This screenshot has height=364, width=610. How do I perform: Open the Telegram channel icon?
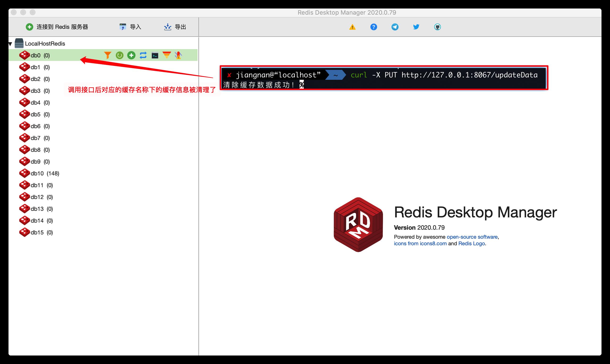395,27
